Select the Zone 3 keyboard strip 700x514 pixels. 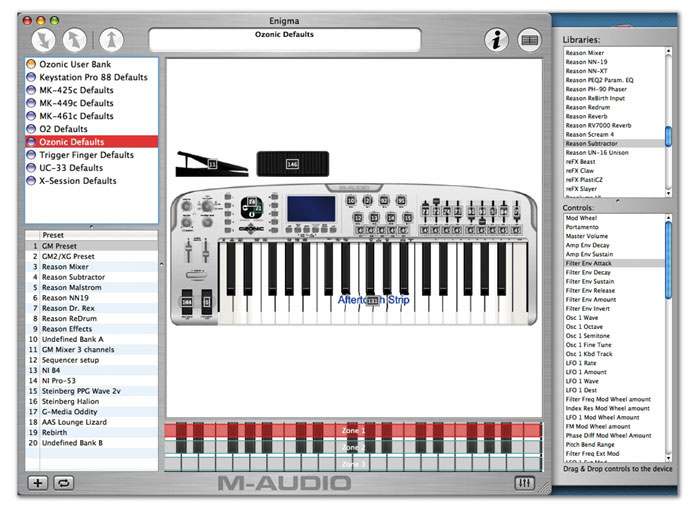pyautogui.click(x=353, y=464)
